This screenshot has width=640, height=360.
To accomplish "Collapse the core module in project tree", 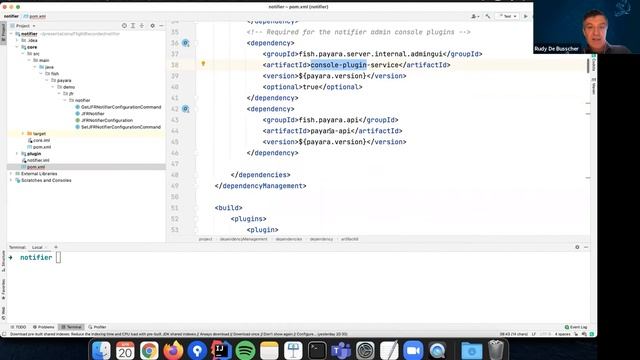I will tap(17, 47).
